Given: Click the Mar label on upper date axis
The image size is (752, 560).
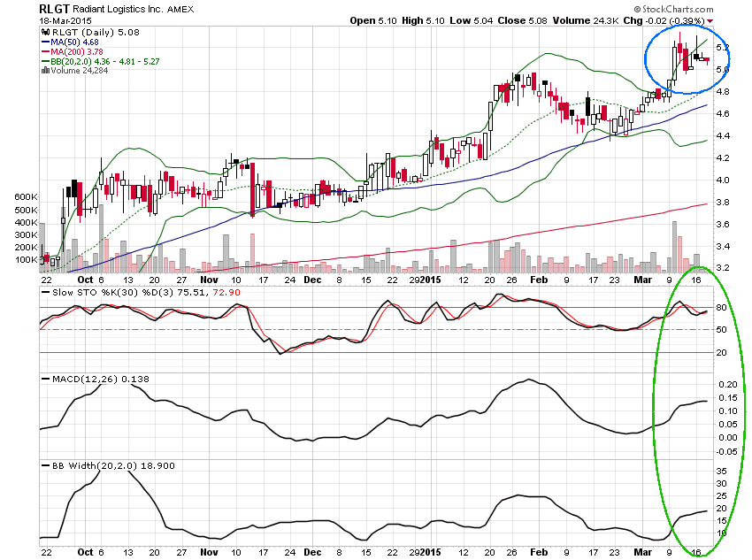Looking at the screenshot, I should (642, 280).
